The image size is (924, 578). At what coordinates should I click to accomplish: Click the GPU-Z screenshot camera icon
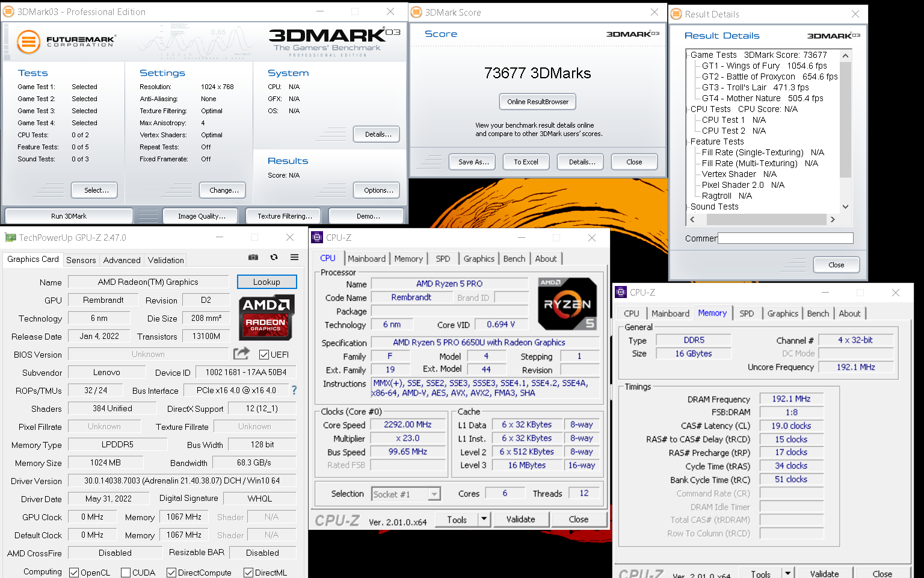[x=253, y=257]
